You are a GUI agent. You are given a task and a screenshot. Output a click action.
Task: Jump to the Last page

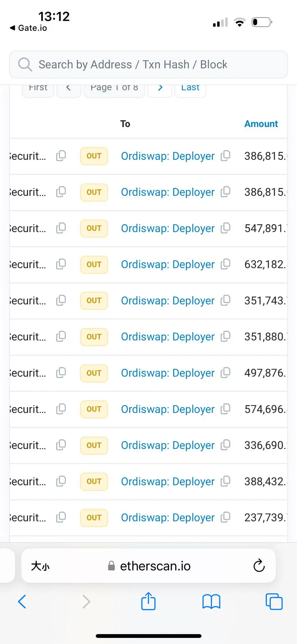tap(190, 88)
